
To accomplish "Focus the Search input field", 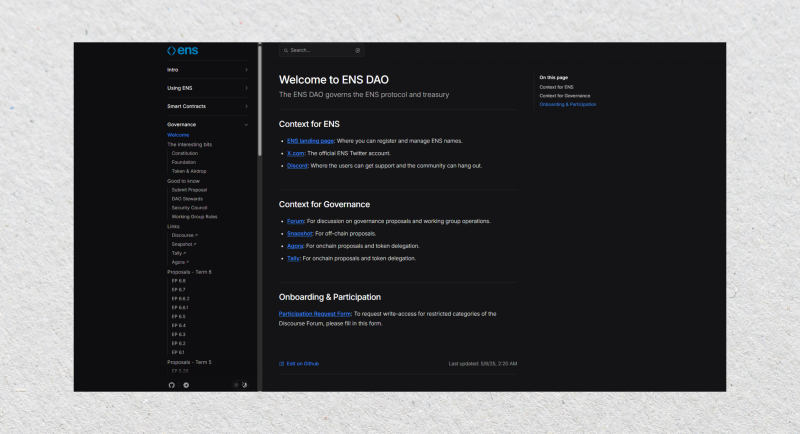I will pos(321,50).
